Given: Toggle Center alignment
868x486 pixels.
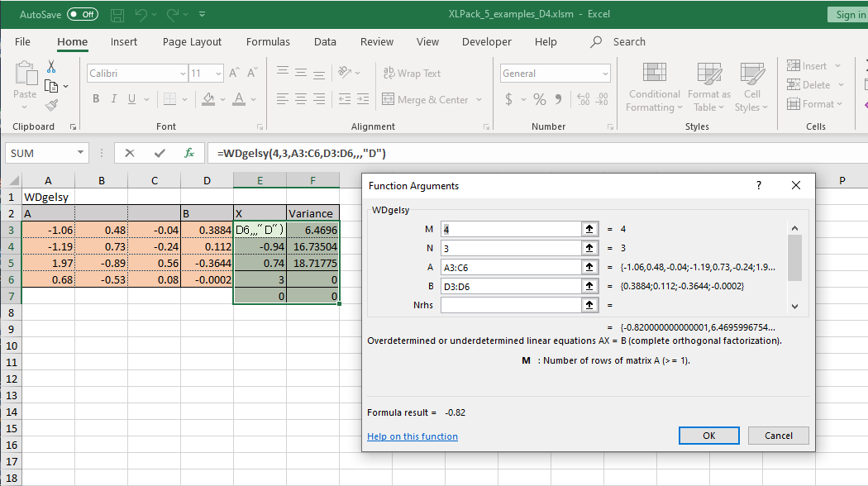Looking at the screenshot, I should pyautogui.click(x=301, y=99).
